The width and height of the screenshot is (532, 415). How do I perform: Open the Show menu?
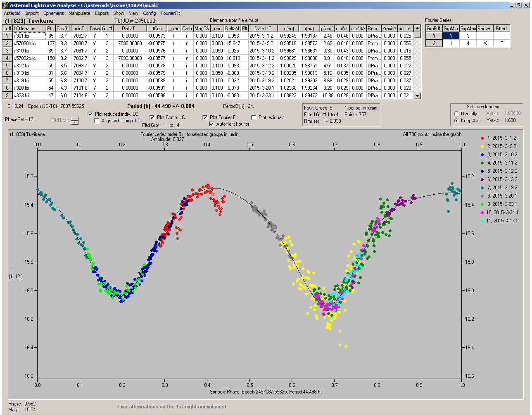pos(119,13)
